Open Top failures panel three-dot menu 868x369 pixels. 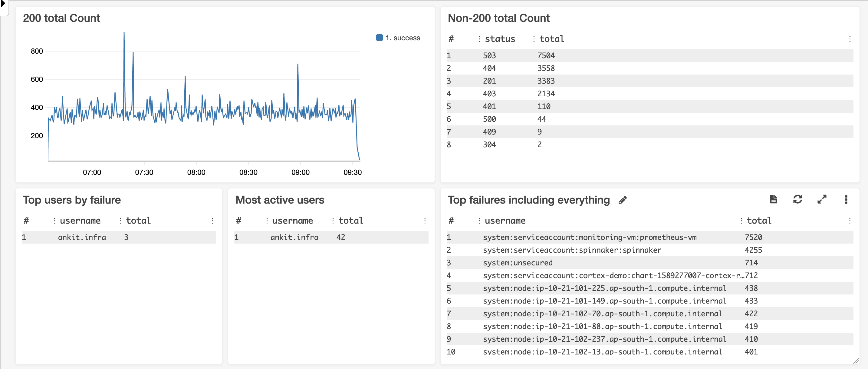(846, 199)
